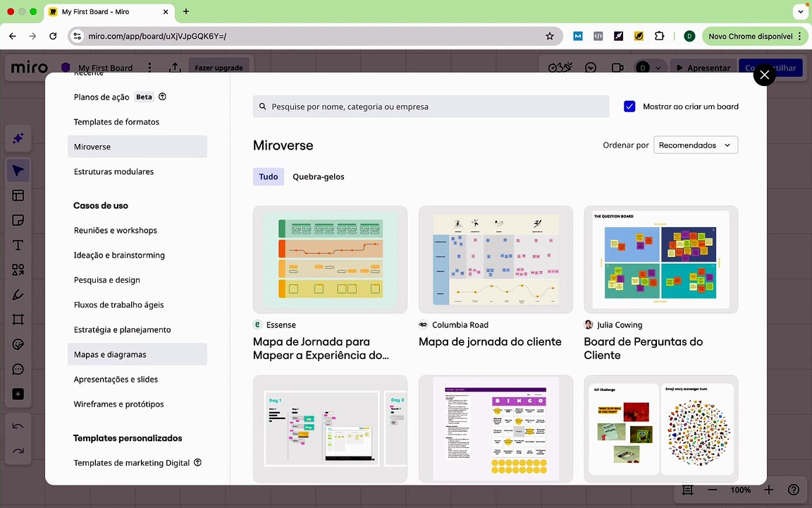Click the browser address bar URL
This screenshot has height=508, width=812.
coord(157,36)
